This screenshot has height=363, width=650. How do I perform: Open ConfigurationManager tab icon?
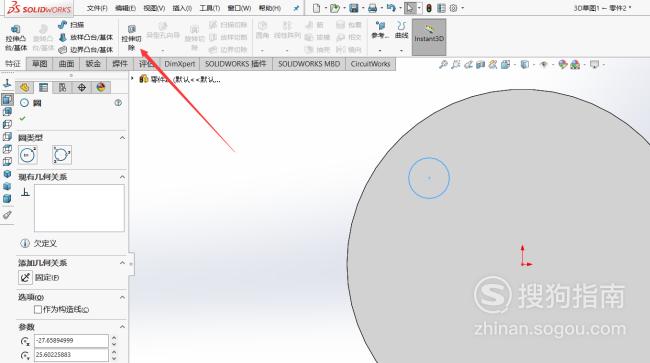(x=62, y=87)
